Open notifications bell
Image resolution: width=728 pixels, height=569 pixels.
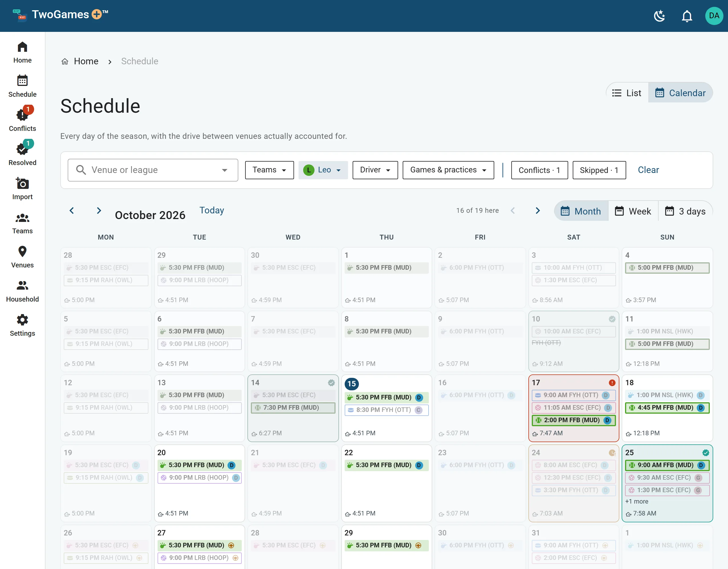coord(687,16)
